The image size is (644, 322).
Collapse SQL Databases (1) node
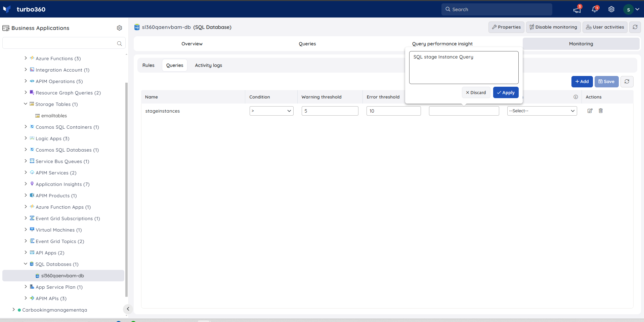[x=26, y=264]
